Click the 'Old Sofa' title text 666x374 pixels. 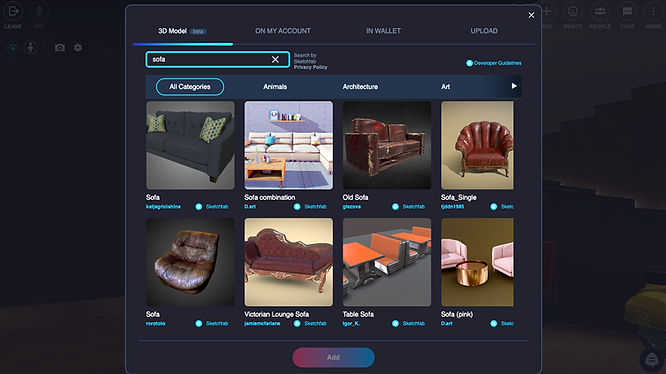pyautogui.click(x=356, y=197)
